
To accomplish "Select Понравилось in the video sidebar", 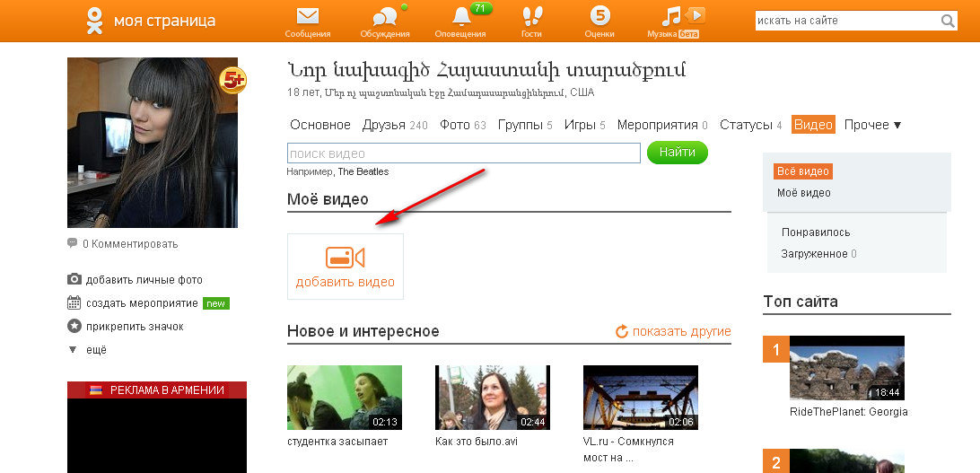I will pyautogui.click(x=816, y=232).
